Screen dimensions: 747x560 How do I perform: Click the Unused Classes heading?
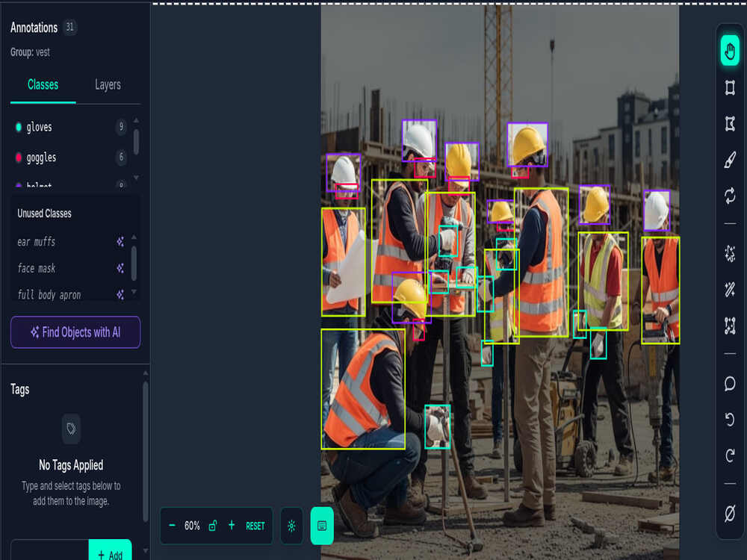[x=44, y=214]
